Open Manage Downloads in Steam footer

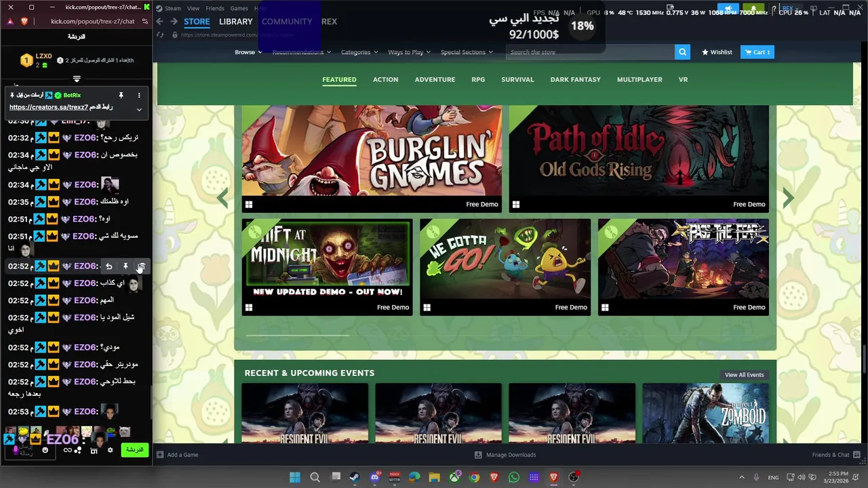(x=505, y=455)
